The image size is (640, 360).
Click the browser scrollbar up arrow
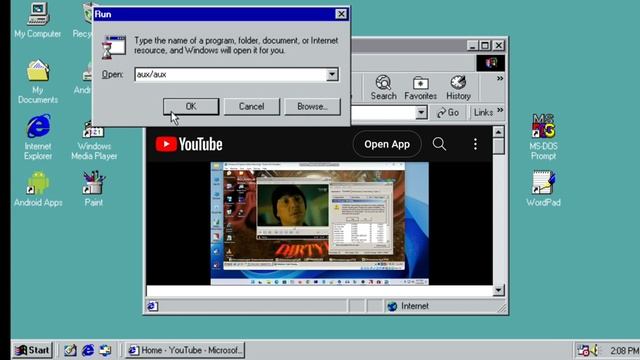498,132
